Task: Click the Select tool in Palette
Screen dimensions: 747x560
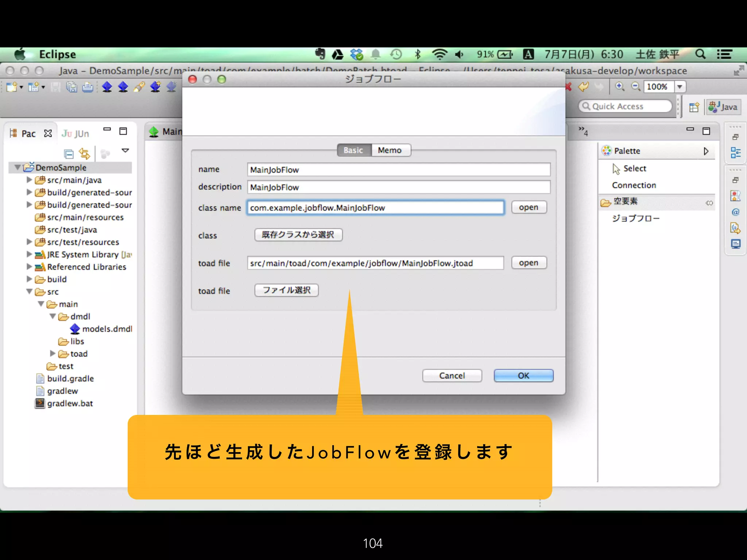Action: click(634, 168)
